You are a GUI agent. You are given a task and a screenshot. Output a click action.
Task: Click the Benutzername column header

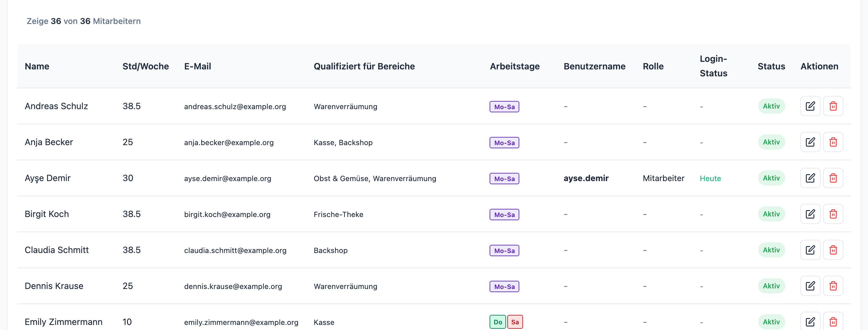coord(594,66)
